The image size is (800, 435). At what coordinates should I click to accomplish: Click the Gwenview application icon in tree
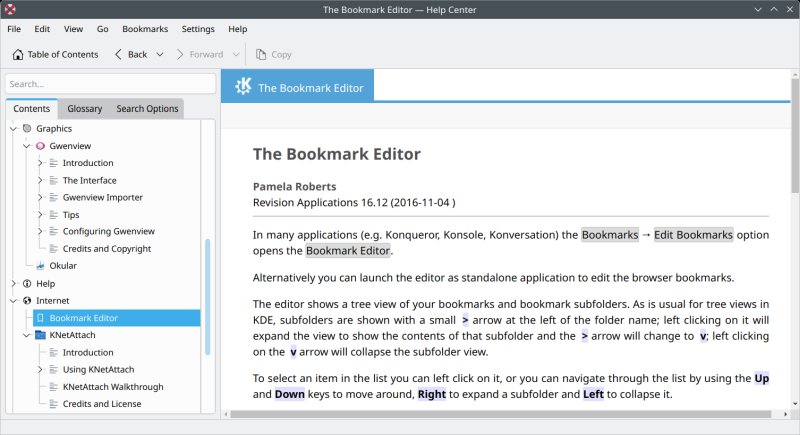pos(41,146)
